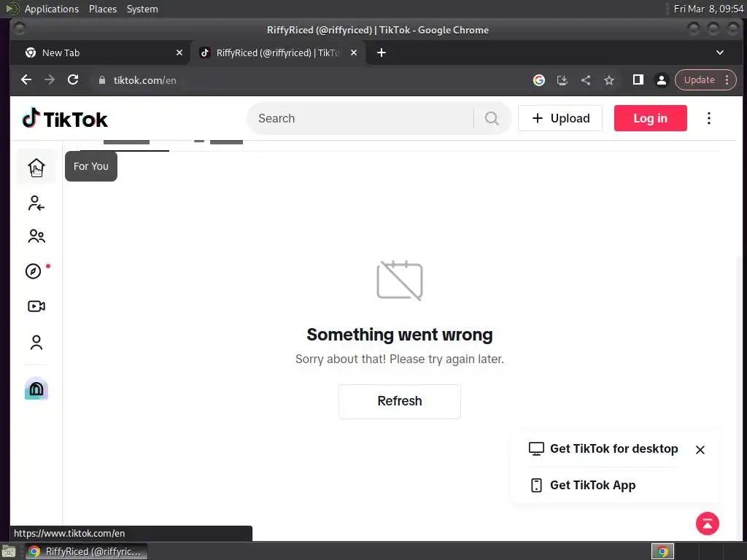Viewport: 747px width, 560px height.
Task: Open the LIVE video camera icon
Action: 36,306
